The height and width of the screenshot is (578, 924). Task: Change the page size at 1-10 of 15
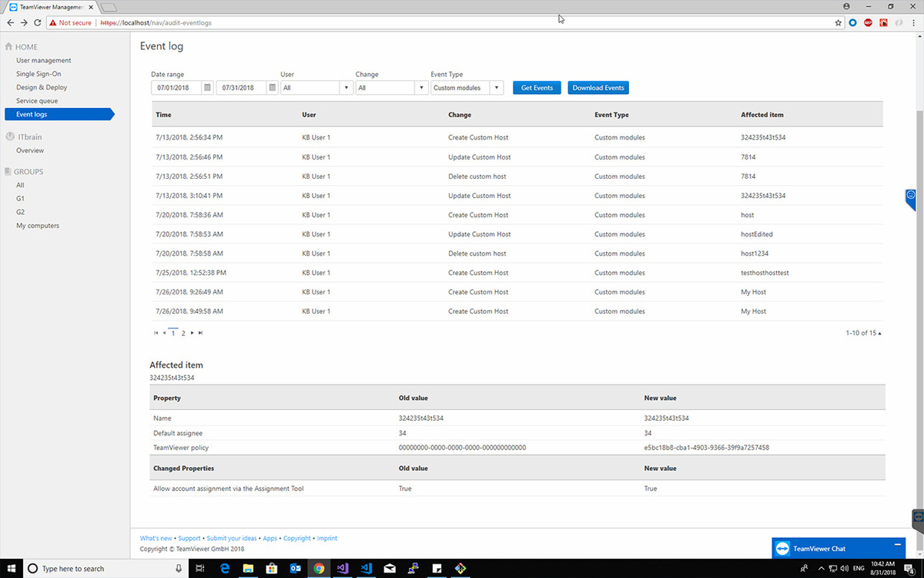pos(879,333)
